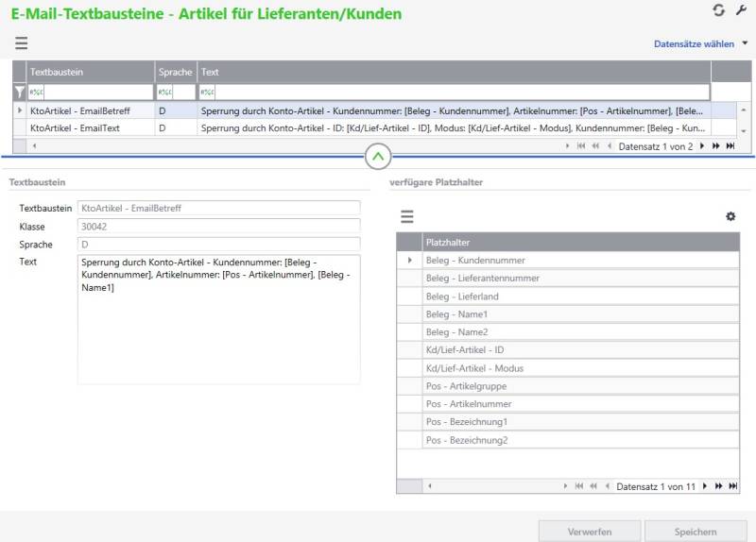
Task: Click the top grid horizontal scrollbar
Action: click(x=283, y=146)
